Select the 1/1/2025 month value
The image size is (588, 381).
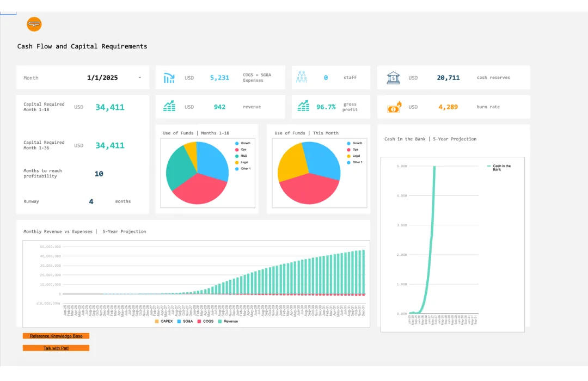click(x=102, y=78)
